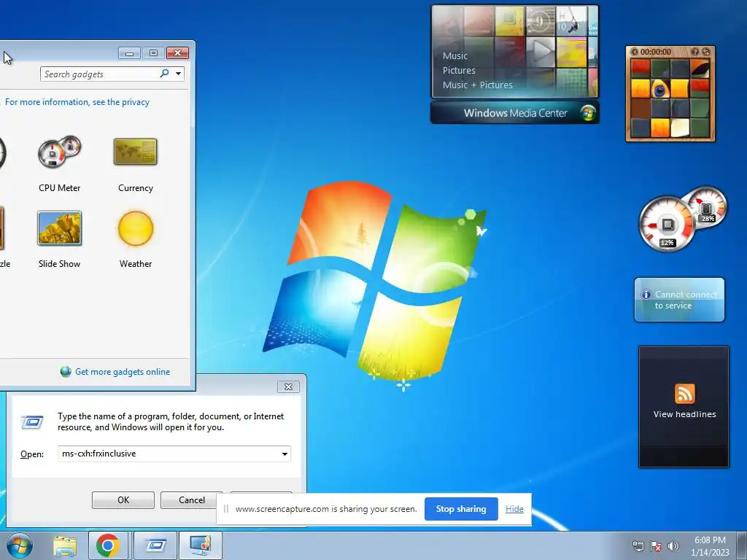The width and height of the screenshot is (747, 560).
Task: Launch Windows Media Center from gadget bar
Action: click(515, 113)
